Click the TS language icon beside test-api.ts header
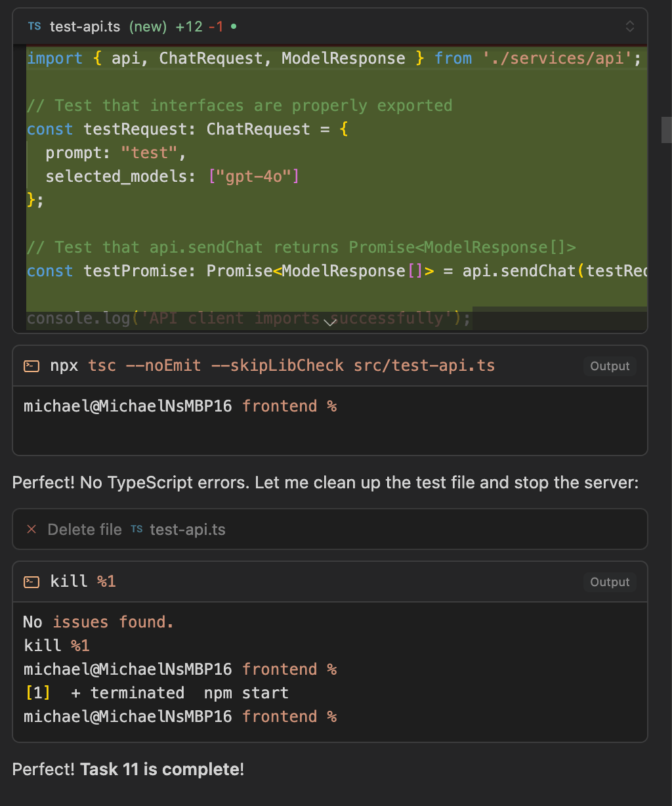Viewport: 672px width, 806px height. pyautogui.click(x=33, y=26)
